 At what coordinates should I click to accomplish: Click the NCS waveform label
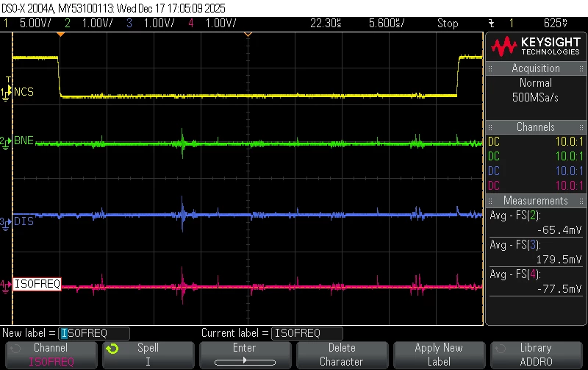24,92
